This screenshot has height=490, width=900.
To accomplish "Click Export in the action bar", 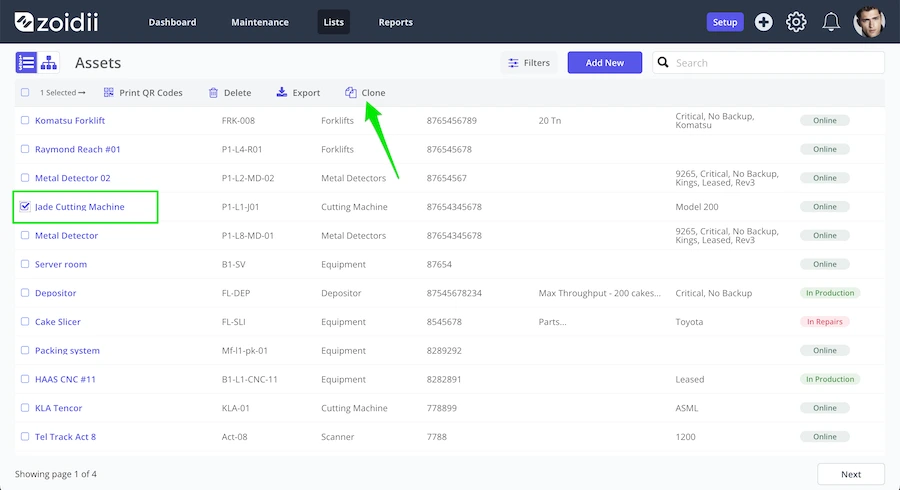I will click(x=298, y=92).
